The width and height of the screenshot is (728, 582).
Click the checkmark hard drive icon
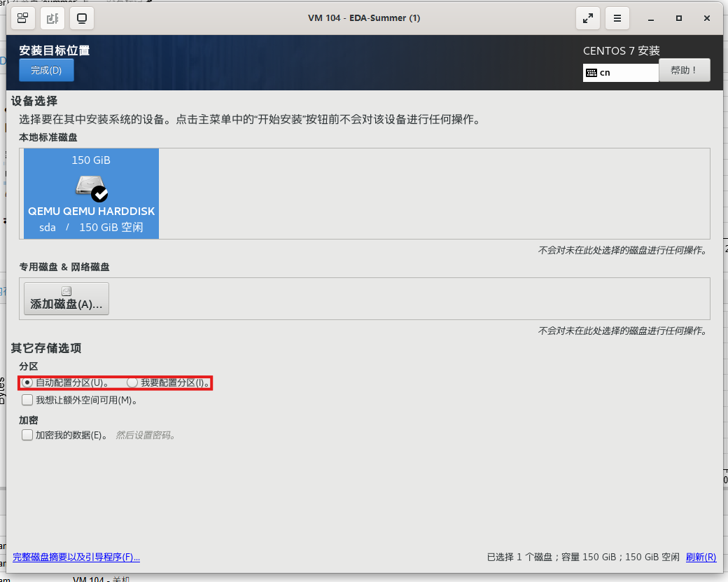(91, 187)
